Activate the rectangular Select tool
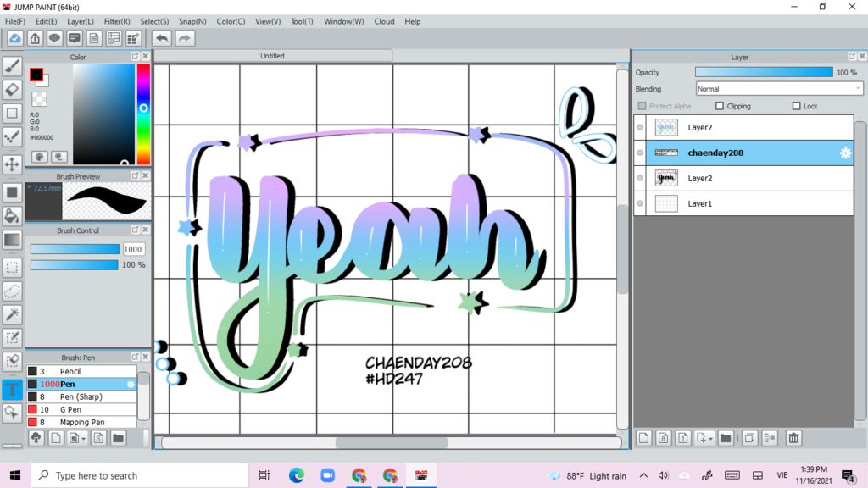868x488 pixels. (12, 267)
